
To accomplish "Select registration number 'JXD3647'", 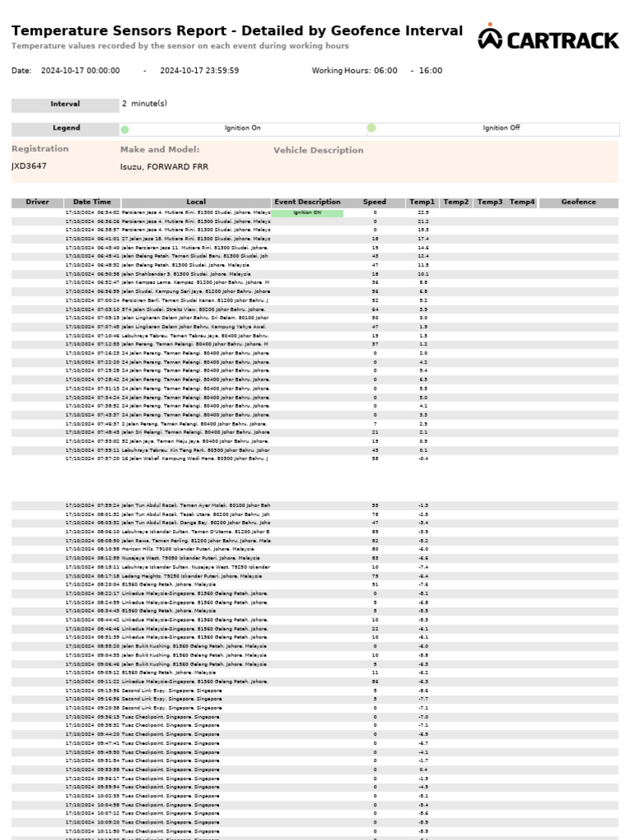I will point(29,166).
